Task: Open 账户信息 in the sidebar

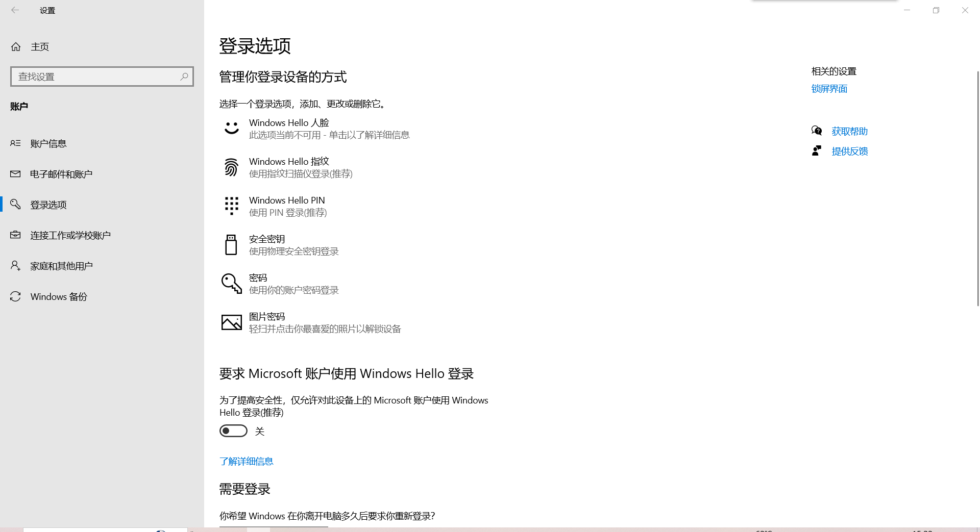Action: click(x=102, y=143)
